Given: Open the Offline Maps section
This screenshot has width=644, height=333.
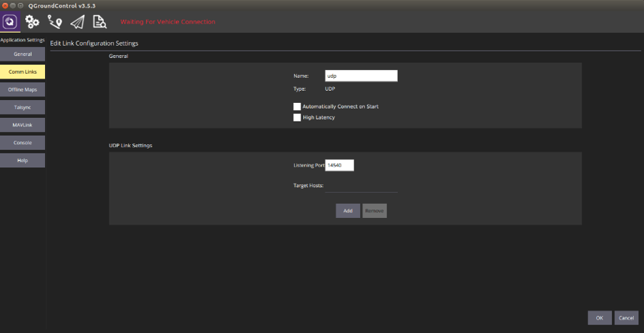Looking at the screenshot, I should tap(23, 89).
